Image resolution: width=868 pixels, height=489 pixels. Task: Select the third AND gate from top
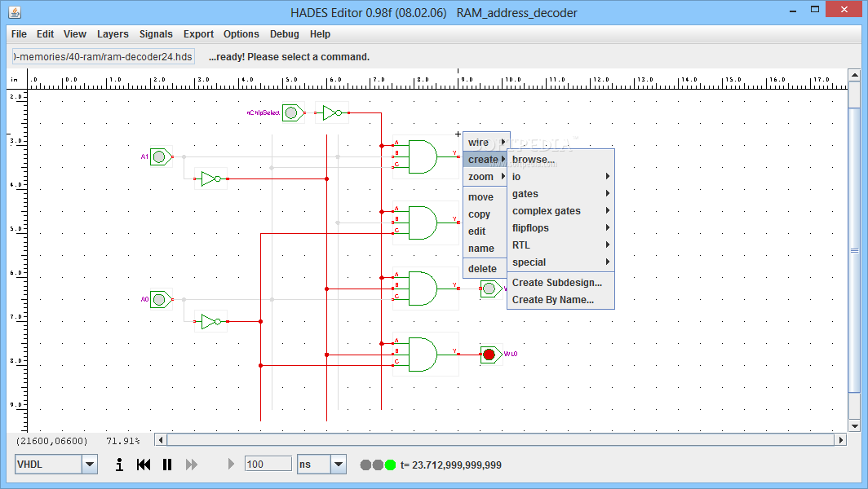point(425,289)
